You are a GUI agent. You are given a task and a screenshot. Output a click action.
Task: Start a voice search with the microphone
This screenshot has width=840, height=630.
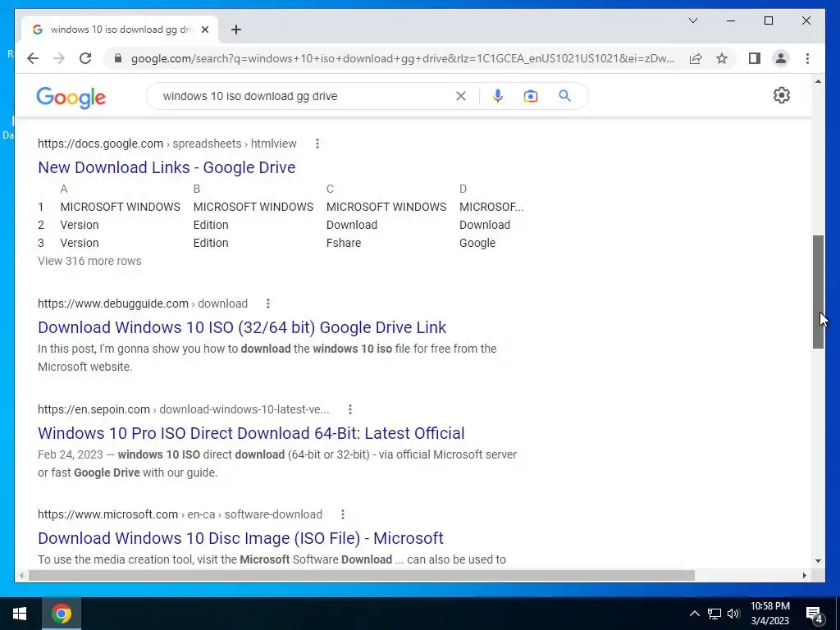498,96
